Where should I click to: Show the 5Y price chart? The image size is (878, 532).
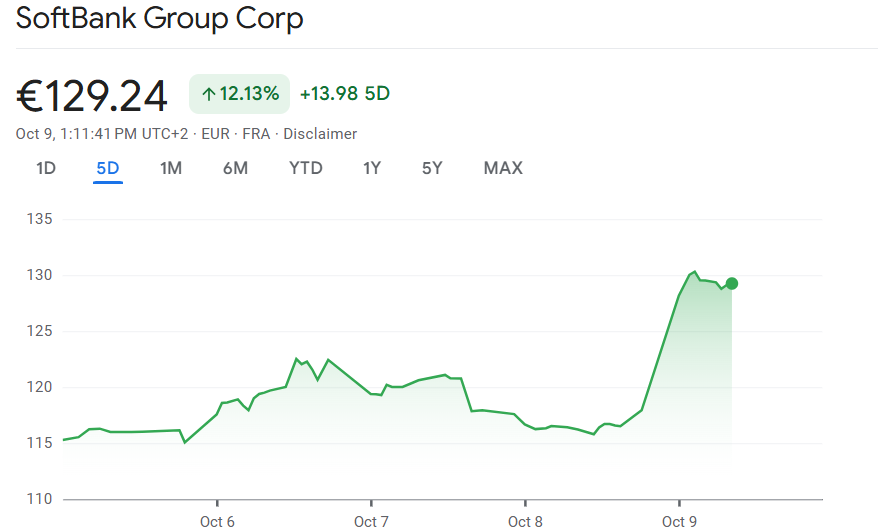pos(432,168)
